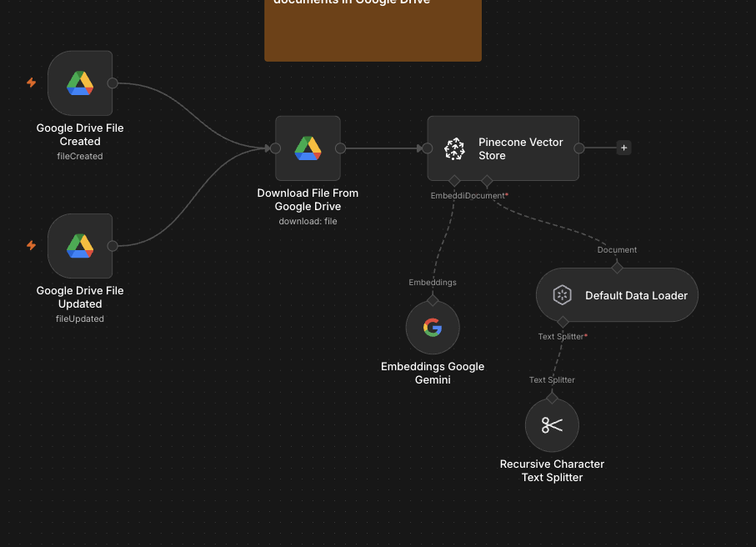Open the Recursive Character Text Splitter scissors node
756x547 pixels.
[552, 425]
